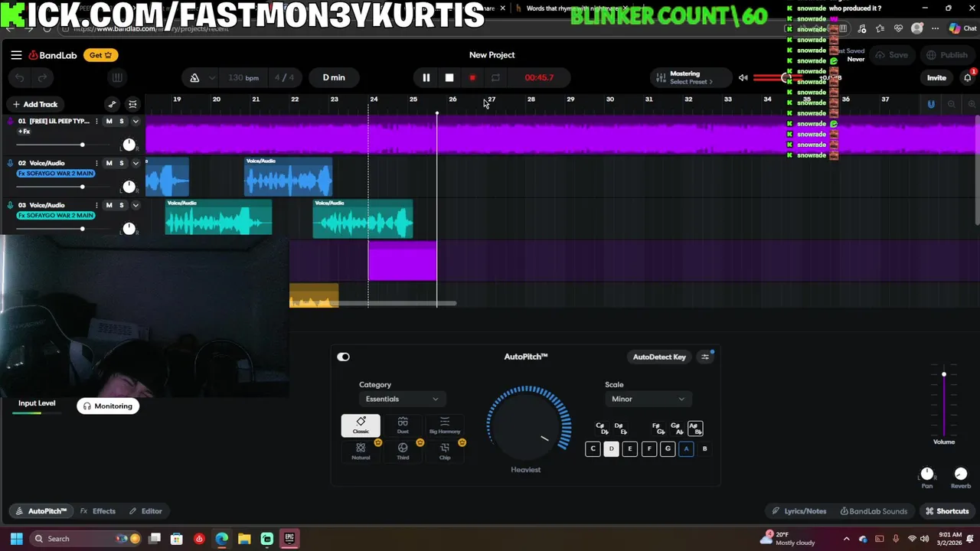980x551 pixels.
Task: Stop playback with the square button
Action: pos(449,77)
